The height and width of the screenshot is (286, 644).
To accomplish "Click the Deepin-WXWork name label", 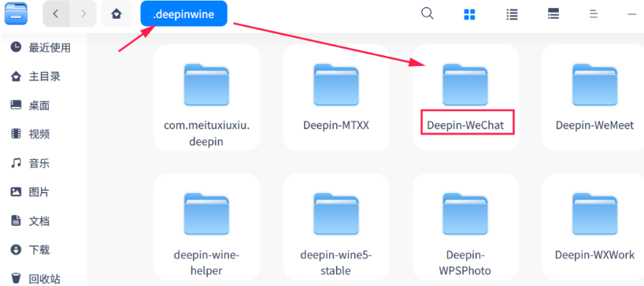I will (x=594, y=254).
